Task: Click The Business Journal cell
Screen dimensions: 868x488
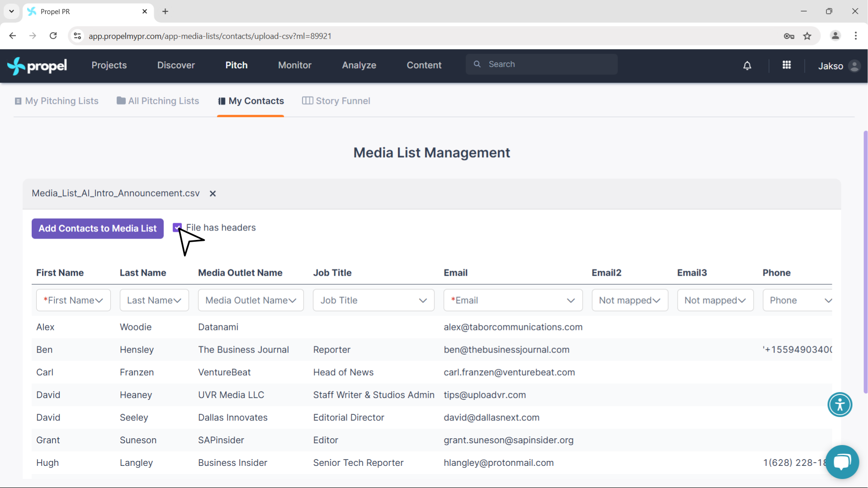Action: tap(243, 350)
